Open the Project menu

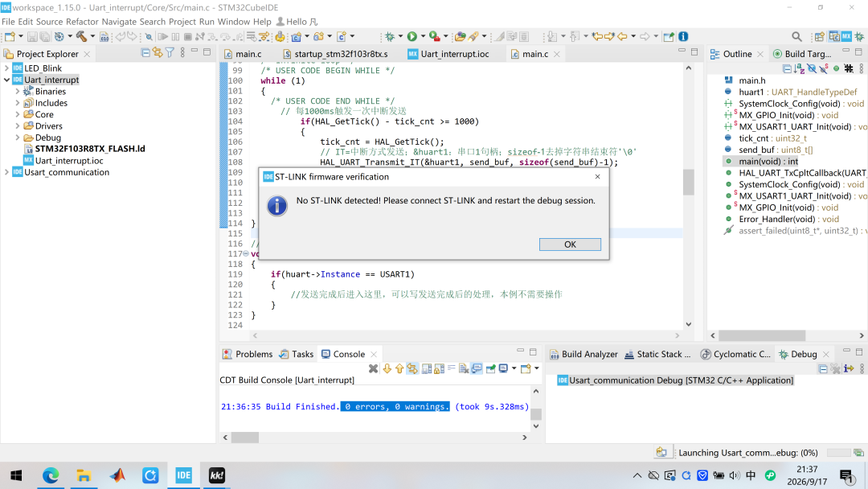click(x=182, y=22)
